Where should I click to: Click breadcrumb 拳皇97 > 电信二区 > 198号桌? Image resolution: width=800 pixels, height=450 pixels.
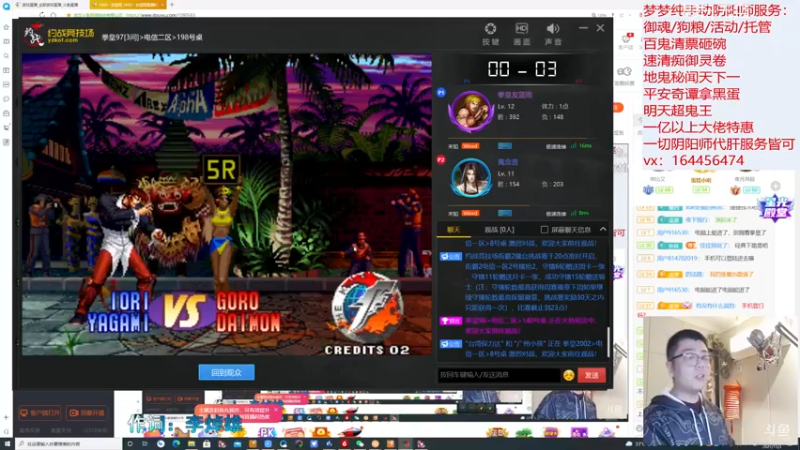point(152,37)
